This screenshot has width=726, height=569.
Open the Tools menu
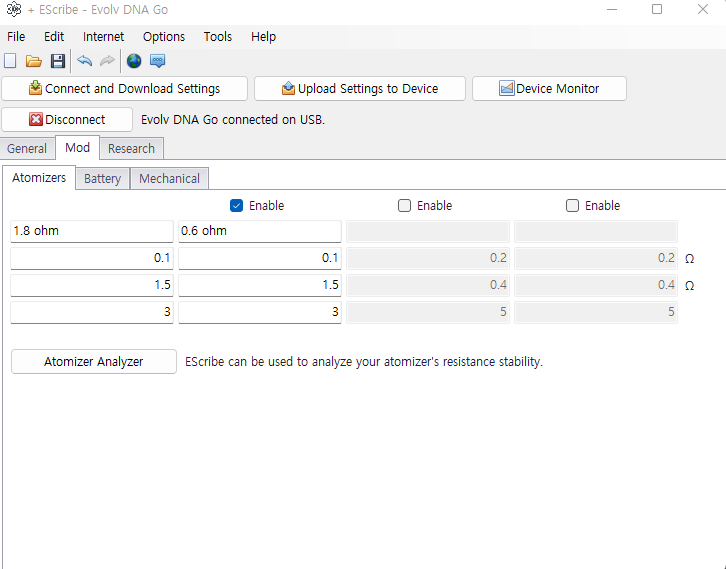(x=217, y=37)
